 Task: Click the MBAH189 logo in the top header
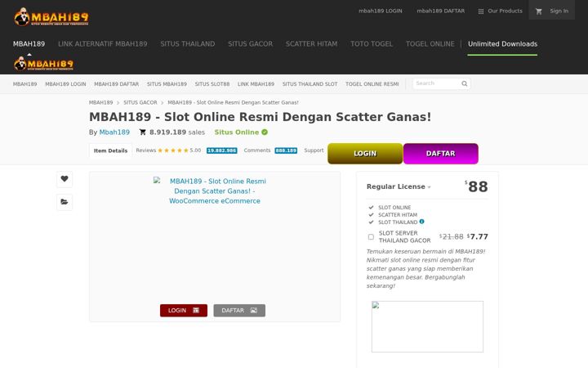(x=51, y=17)
